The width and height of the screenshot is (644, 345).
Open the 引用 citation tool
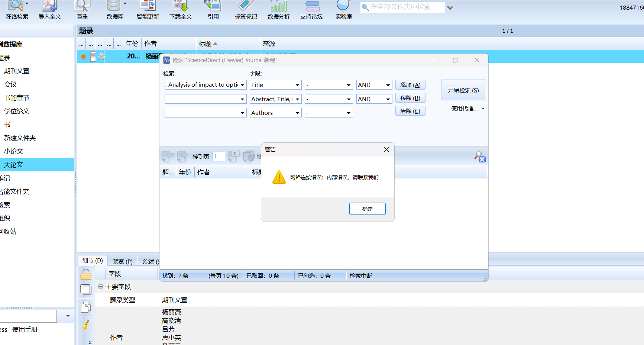click(x=213, y=10)
